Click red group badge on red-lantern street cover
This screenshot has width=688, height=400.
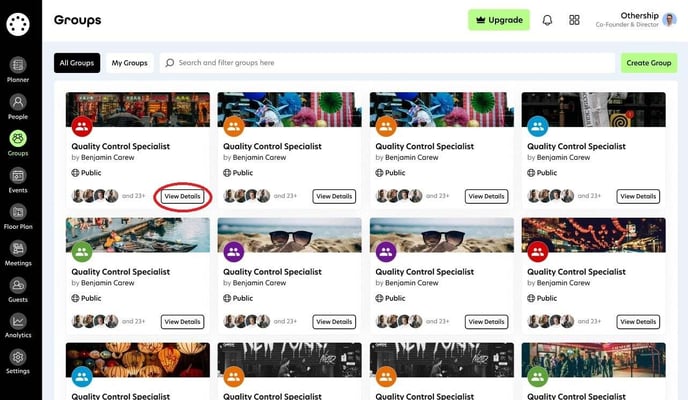pyautogui.click(x=538, y=252)
